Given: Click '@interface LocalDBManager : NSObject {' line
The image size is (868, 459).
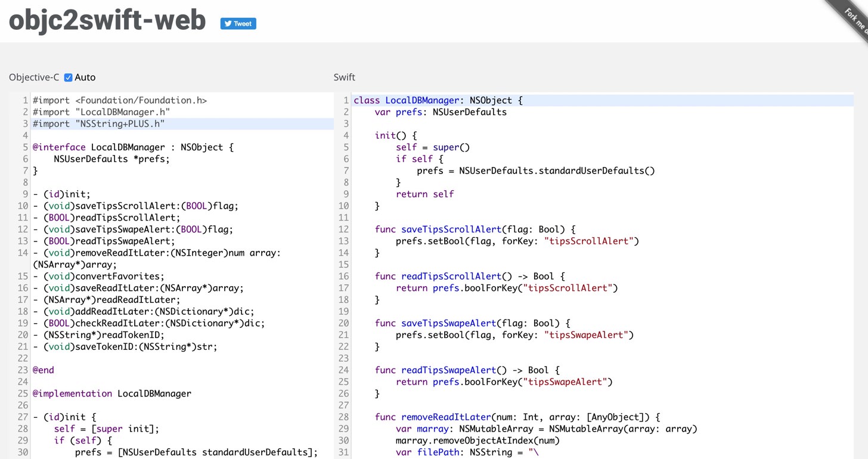Looking at the screenshot, I should coord(133,147).
